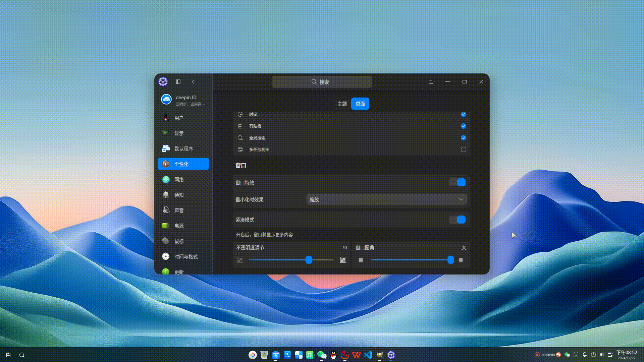Open the launcher icon in the dock
The image size is (644, 362).
253,355
